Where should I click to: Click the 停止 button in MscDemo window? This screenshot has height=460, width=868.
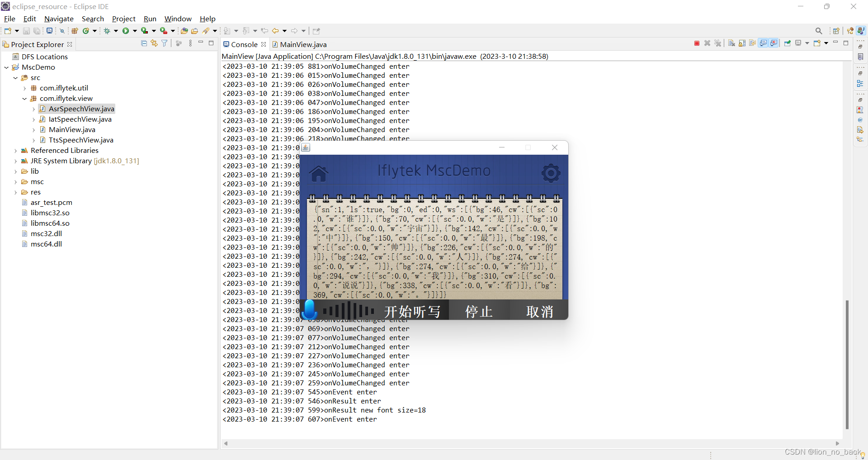point(479,311)
